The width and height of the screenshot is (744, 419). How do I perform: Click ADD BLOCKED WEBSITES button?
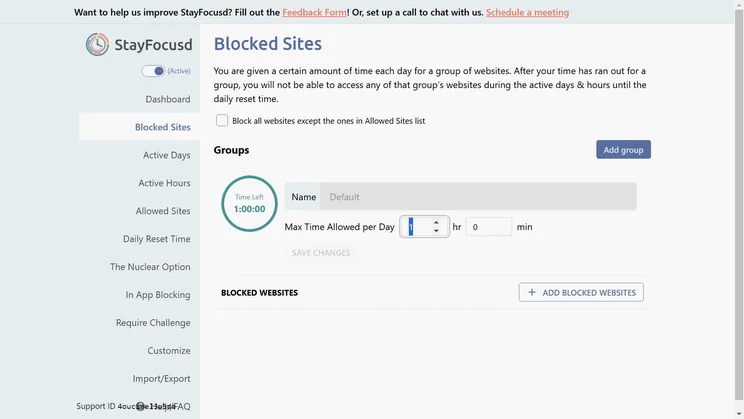pyautogui.click(x=581, y=292)
